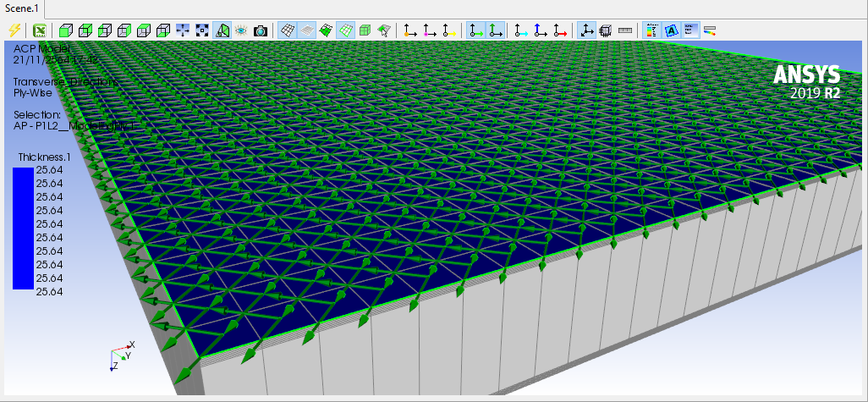Screen dimensions: 868x402
Task: Toggle fiber direction green horizontal arrow icon
Action: (476, 30)
